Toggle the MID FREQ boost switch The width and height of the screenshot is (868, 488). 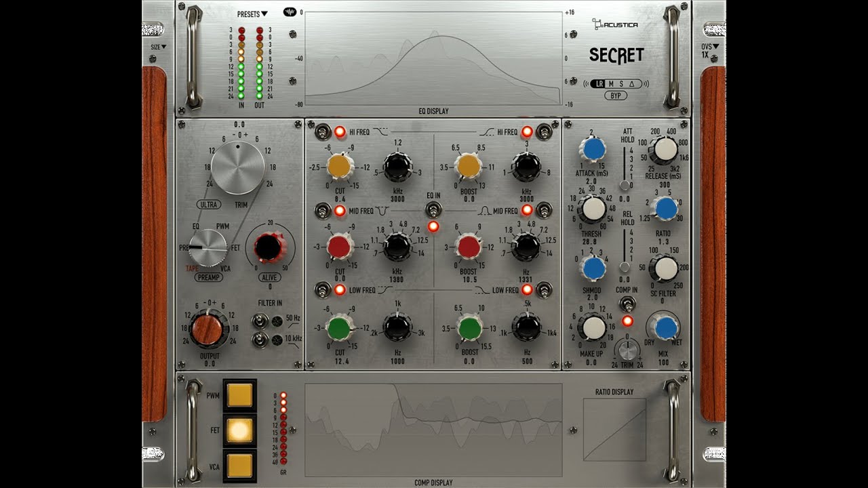click(x=543, y=211)
